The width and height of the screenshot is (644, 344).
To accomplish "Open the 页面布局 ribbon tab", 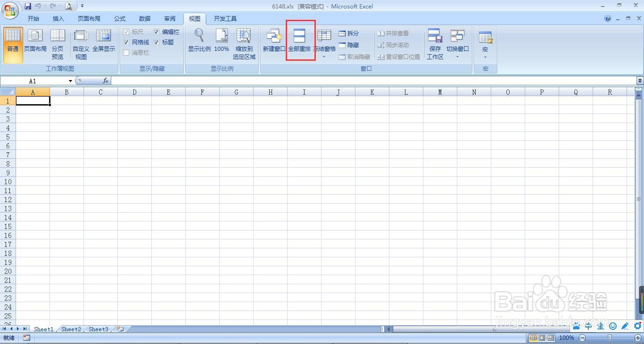I will [x=89, y=19].
